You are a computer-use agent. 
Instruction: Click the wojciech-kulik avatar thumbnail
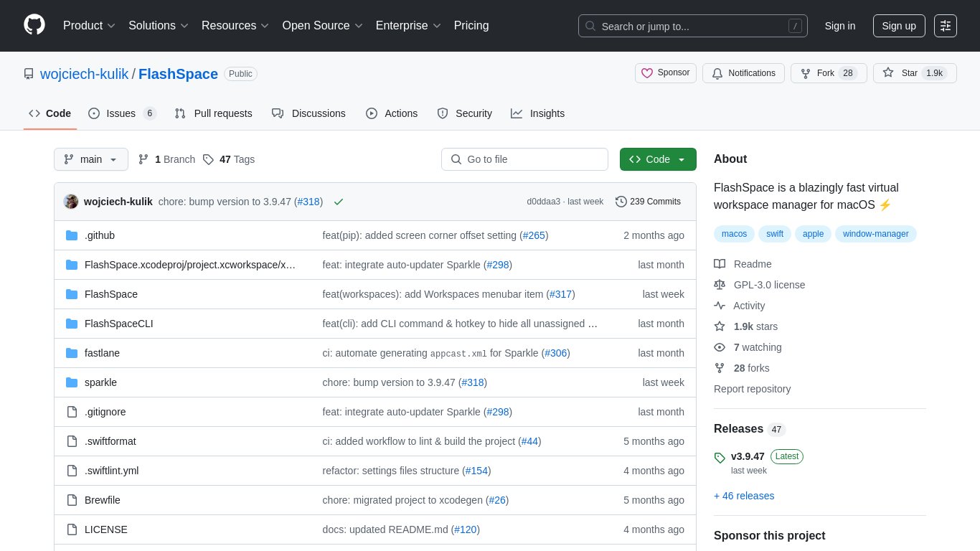71,202
